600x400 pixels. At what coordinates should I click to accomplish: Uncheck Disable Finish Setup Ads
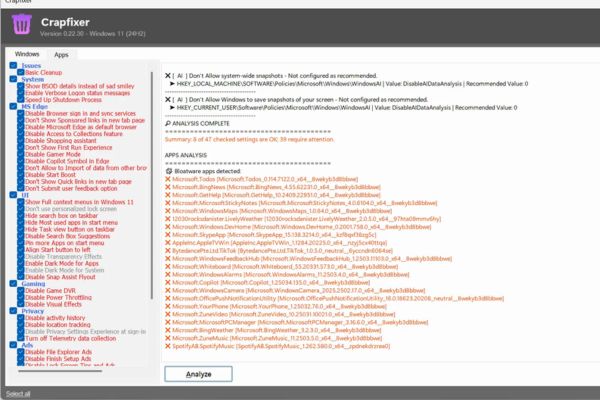click(21, 359)
